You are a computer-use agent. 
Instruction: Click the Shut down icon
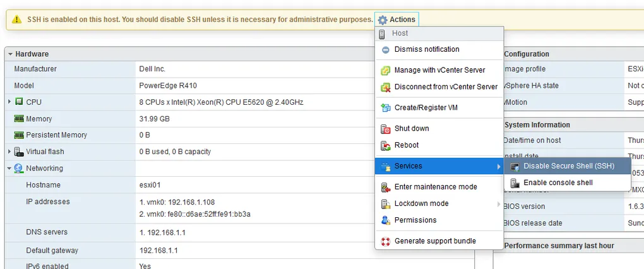tap(385, 129)
